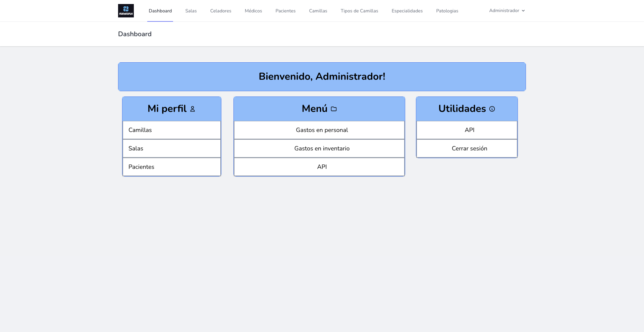The height and width of the screenshot is (332, 644).
Task: Open Celadores in the top navigation
Action: 220,11
